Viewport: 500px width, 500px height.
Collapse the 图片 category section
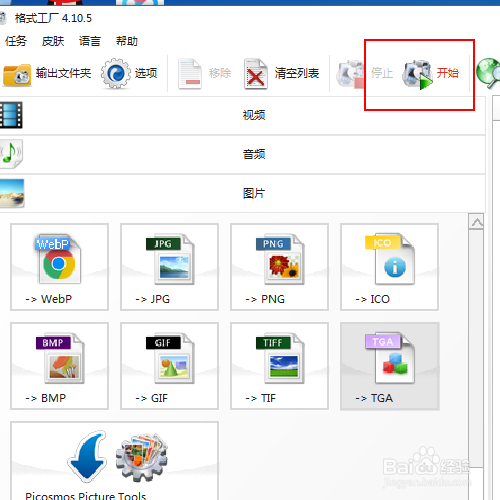click(242, 193)
